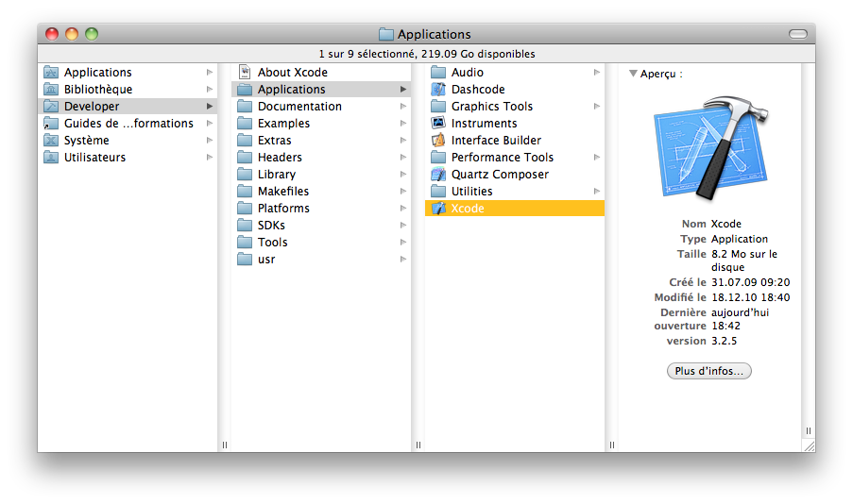Viewport: 853px width, 504px height.
Task: Click the Developer folder icon in first column
Action: tap(51, 106)
